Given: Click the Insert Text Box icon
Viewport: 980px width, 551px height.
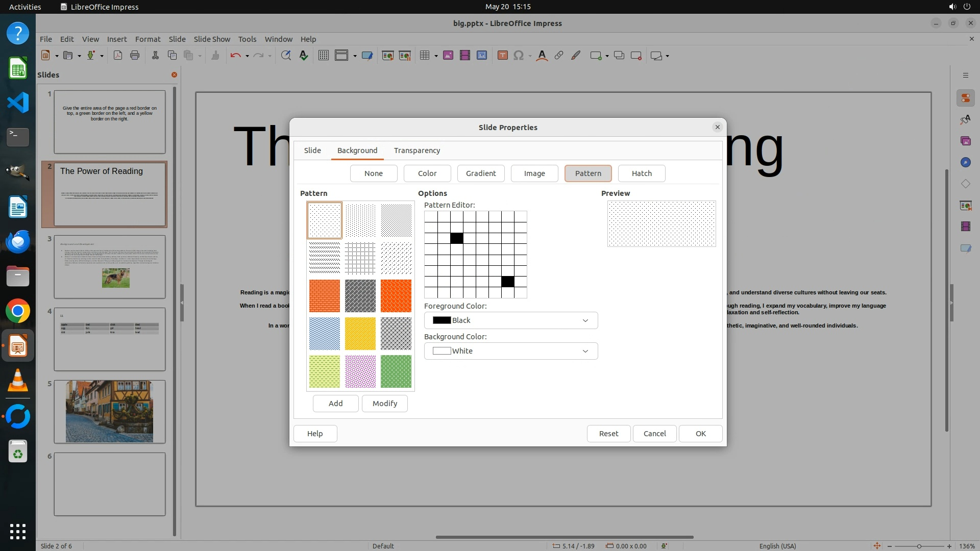Looking at the screenshot, I should (x=502, y=56).
